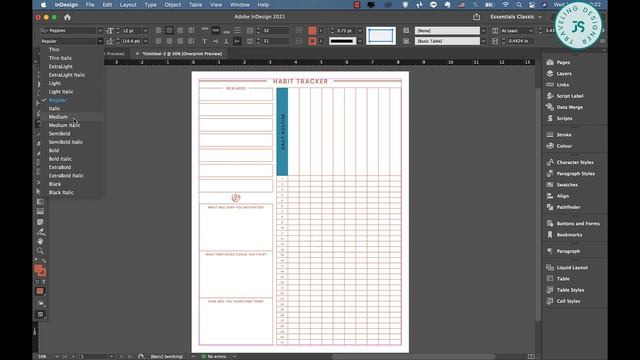Click the Poppins font family field
Image resolution: width=640 pixels, height=360 pixels.
click(x=72, y=31)
